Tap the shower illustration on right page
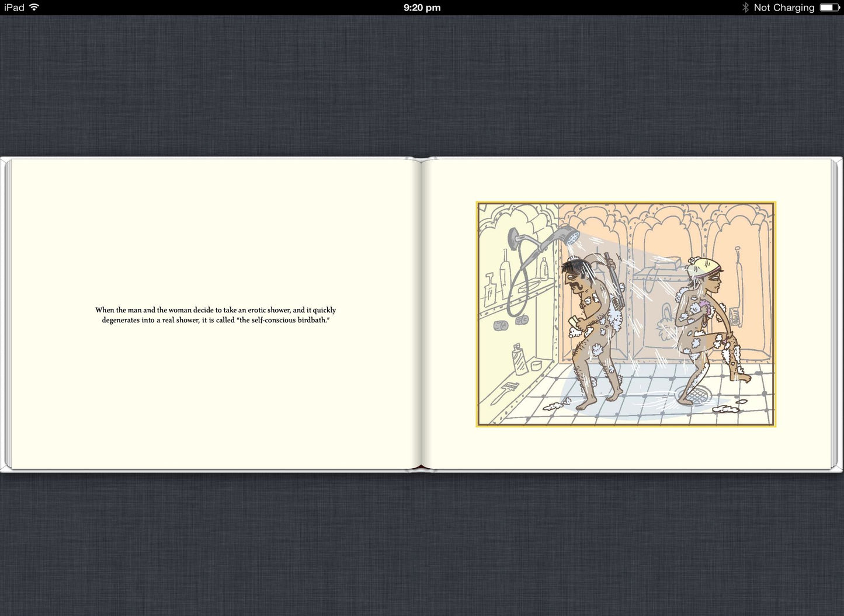This screenshot has height=616, width=844. coord(626,314)
